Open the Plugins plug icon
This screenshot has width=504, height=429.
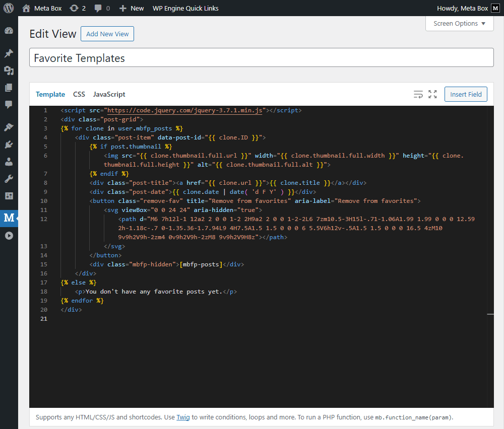[x=9, y=145]
